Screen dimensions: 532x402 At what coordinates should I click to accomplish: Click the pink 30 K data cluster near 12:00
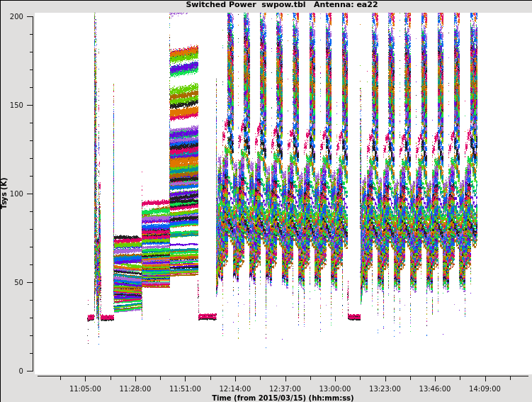point(208,317)
